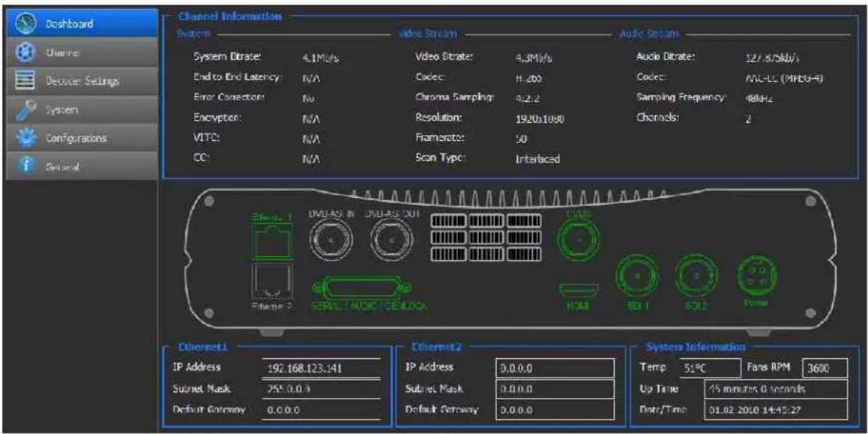Click the Channel Information panel title
868x434 pixels.
click(230, 16)
